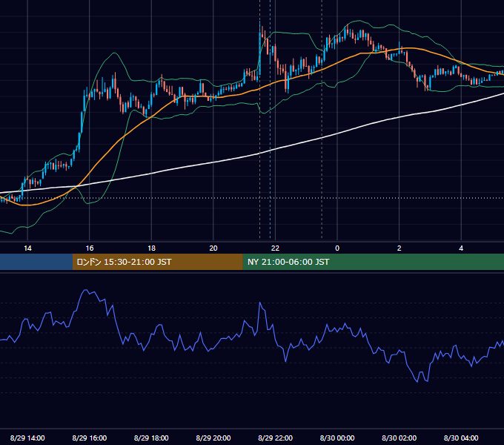Image resolution: width=504 pixels, height=445 pixels.
Task: Click the 8/29 14:00 time label
Action: coord(27,438)
